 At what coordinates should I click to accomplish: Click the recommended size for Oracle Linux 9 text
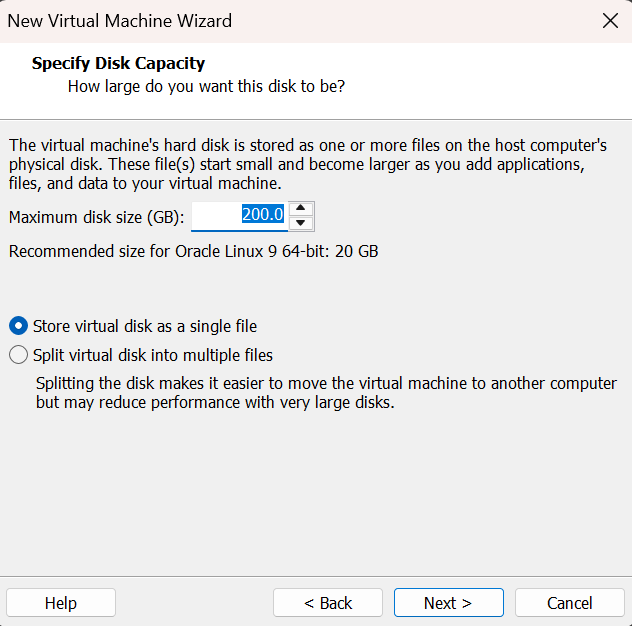click(193, 251)
